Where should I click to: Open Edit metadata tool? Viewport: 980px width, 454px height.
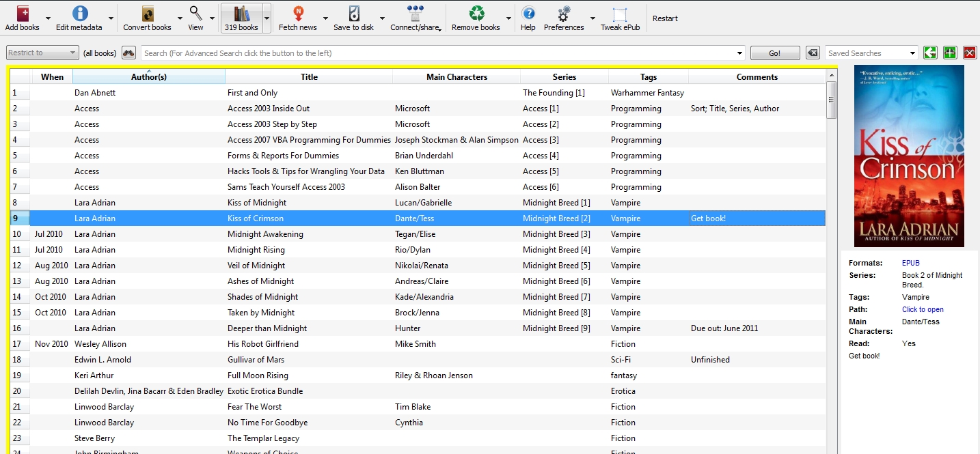[x=80, y=14]
